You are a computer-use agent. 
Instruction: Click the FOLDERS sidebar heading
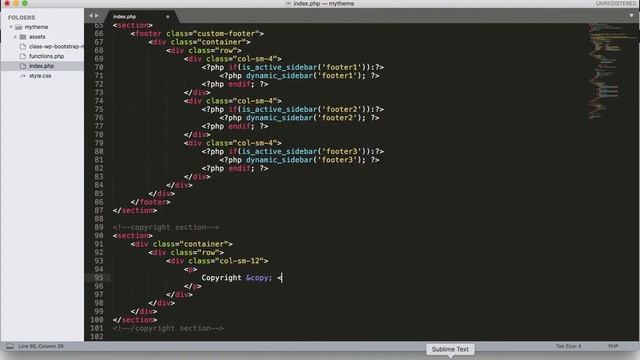click(x=22, y=18)
